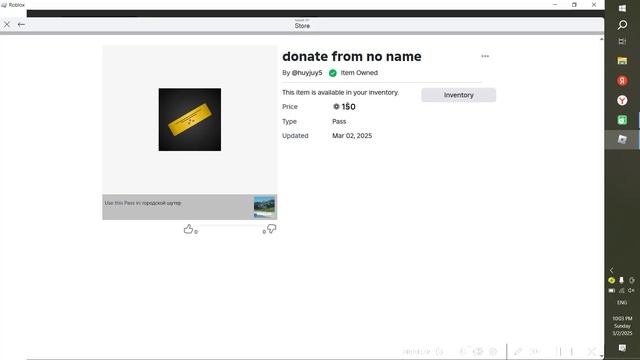Image resolution: width=640 pixels, height=360 pixels.
Task: Open the green app icon on the taskbar
Action: 622,120
